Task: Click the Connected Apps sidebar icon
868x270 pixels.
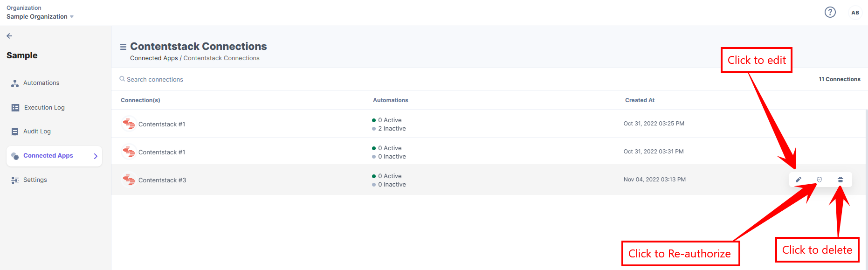Action: [15, 156]
